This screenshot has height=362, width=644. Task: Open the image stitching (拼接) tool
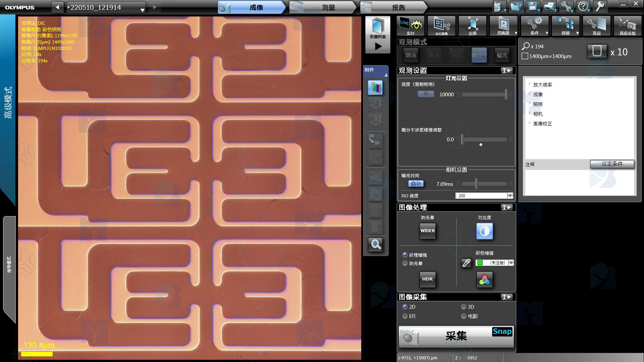tap(566, 25)
